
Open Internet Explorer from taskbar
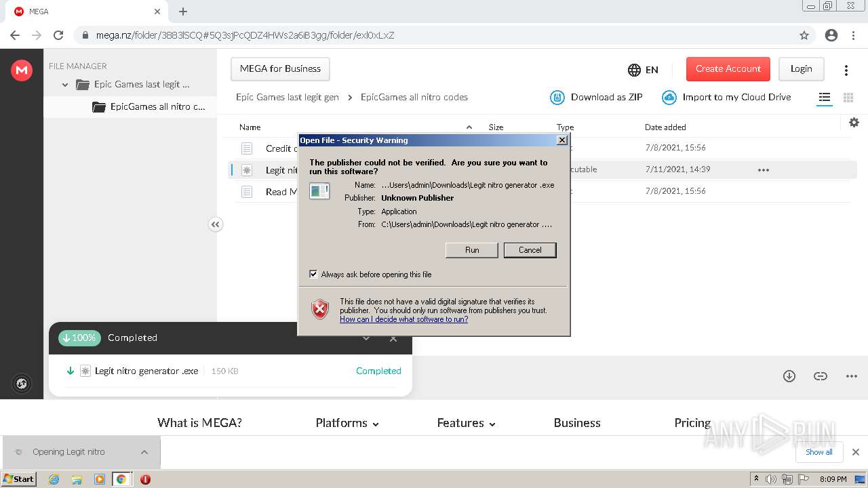click(x=54, y=479)
